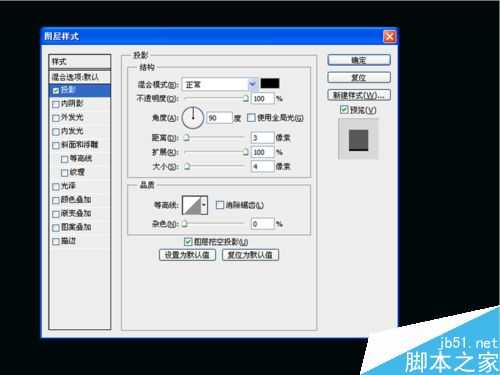
Task: Select the 描边 label in styles list
Action: [x=68, y=241]
